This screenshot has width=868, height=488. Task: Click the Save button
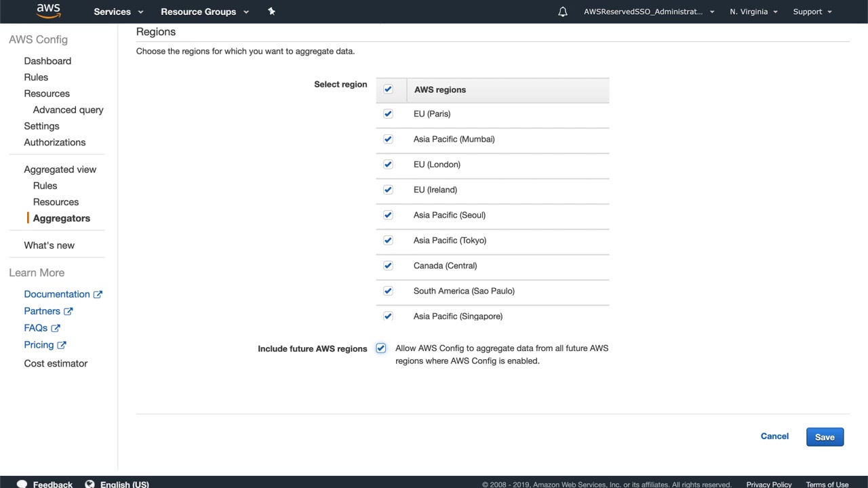(x=825, y=437)
